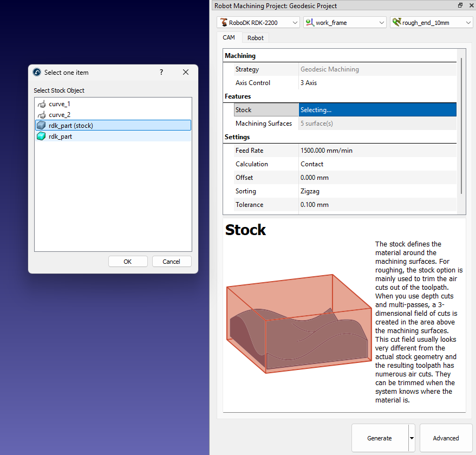
Task: Click the curve_2 item icon
Action: (42, 115)
